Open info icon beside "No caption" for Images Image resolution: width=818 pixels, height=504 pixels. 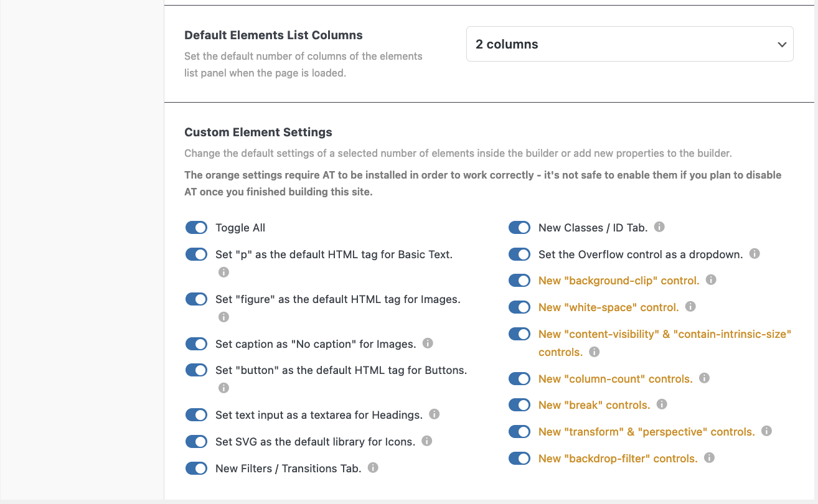[428, 343]
